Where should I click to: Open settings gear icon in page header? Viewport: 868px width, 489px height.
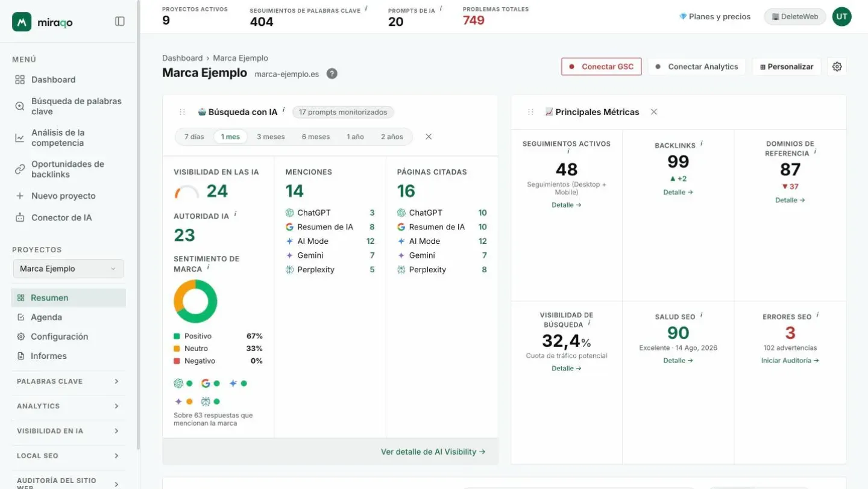click(837, 66)
